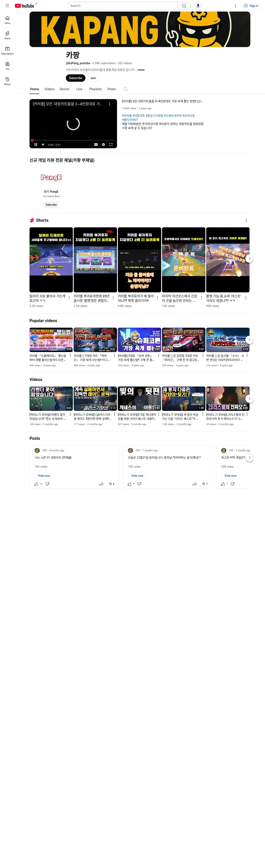The width and height of the screenshot is (265, 868).
Task: Switch to the Posts tab
Action: [111, 89]
